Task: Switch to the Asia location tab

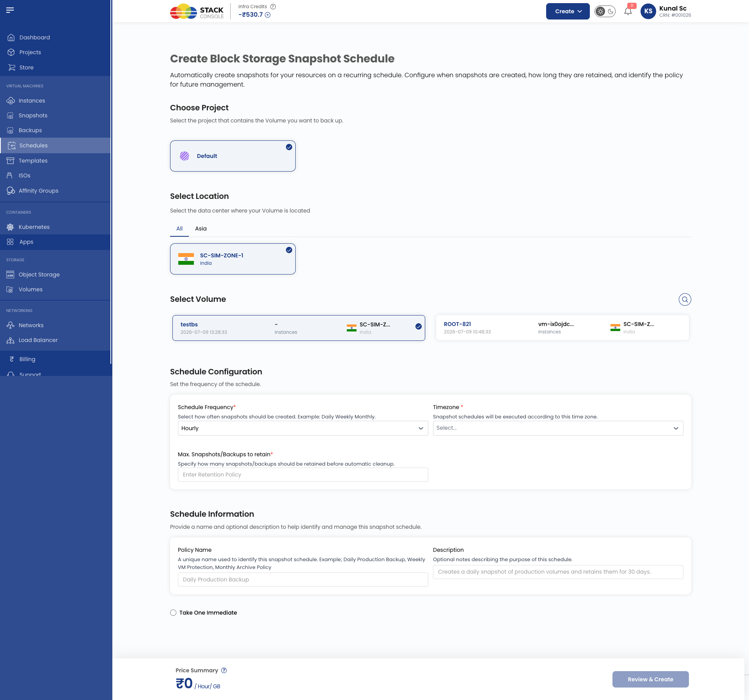Action: pos(201,229)
